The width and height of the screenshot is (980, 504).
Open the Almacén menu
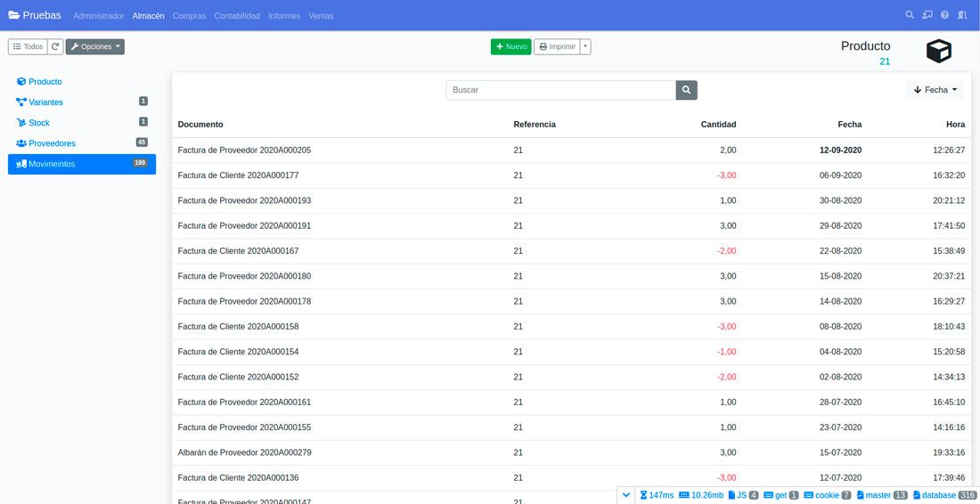(x=148, y=16)
